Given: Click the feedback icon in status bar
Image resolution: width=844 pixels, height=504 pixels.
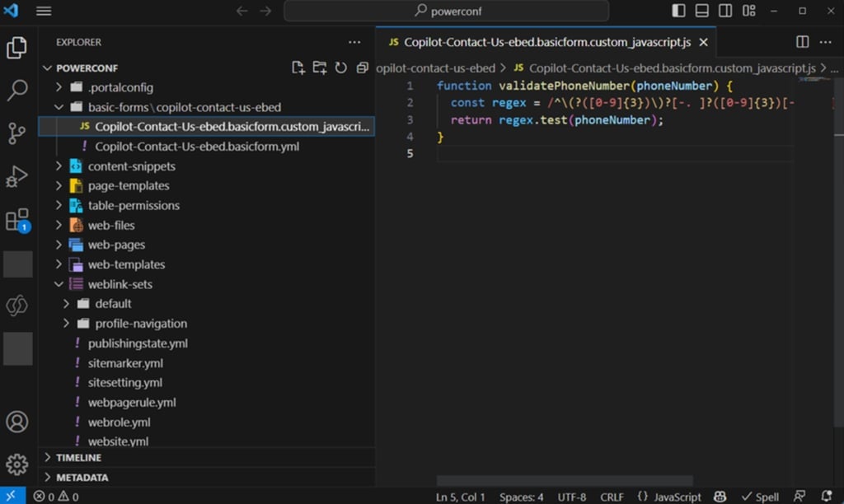Looking at the screenshot, I should 799,497.
